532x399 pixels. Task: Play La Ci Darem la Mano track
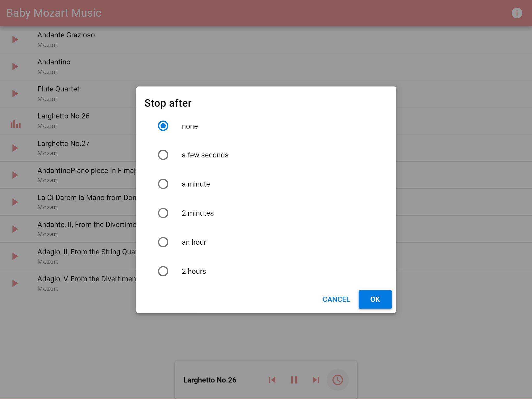pos(15,202)
